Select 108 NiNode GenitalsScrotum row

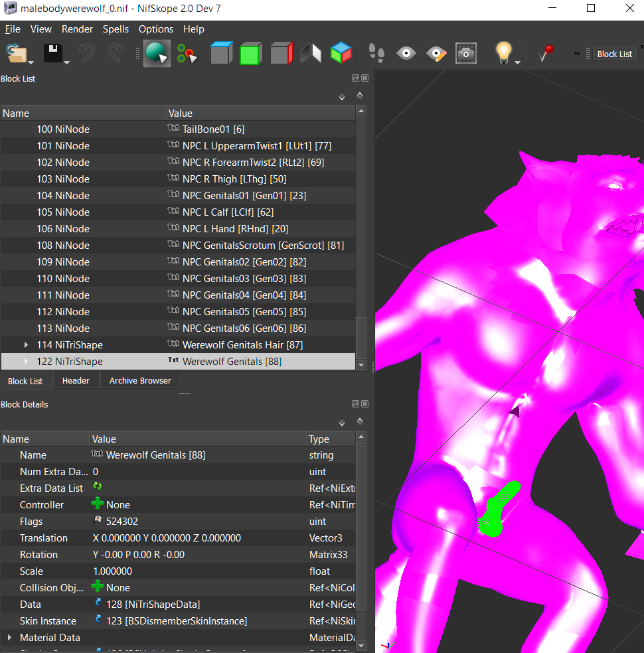(x=179, y=246)
